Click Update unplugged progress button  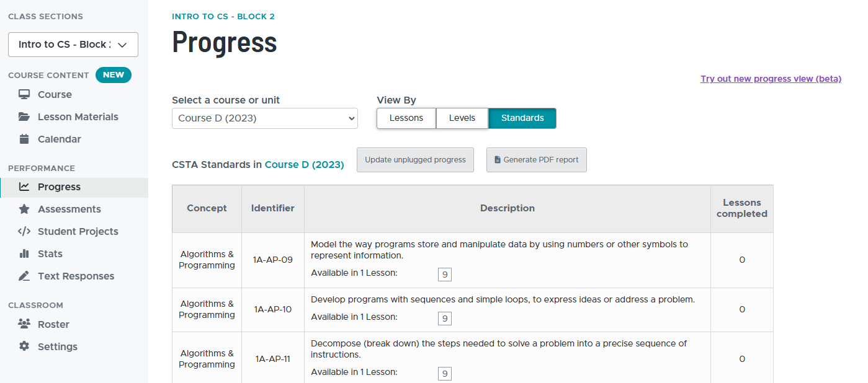pyautogui.click(x=415, y=160)
